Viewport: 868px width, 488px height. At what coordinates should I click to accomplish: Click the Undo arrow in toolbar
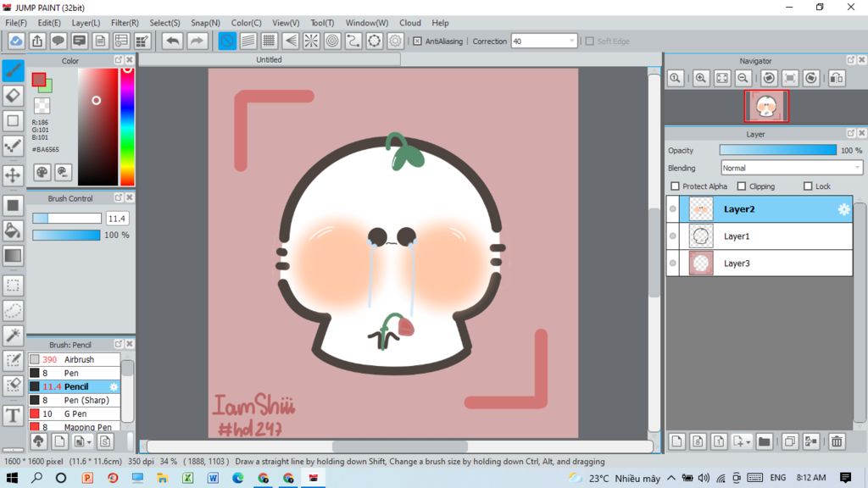tap(173, 41)
